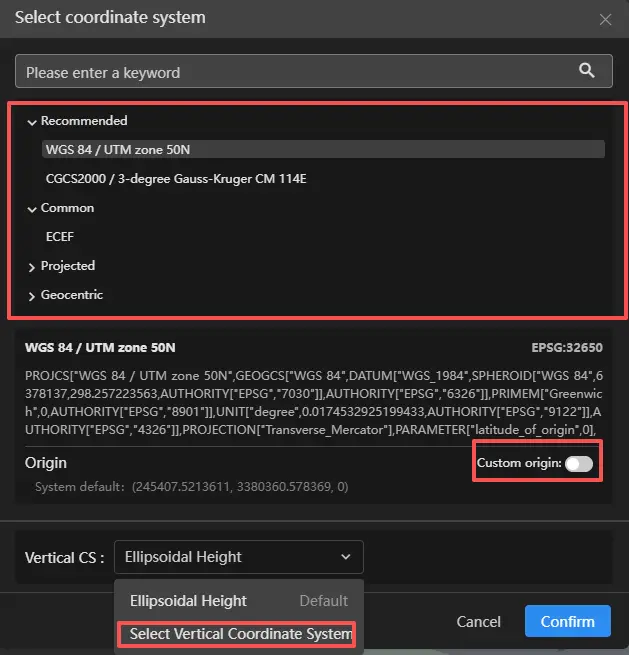Click the magnifier search icon
Image resolution: width=629 pixels, height=655 pixels.
(x=587, y=71)
